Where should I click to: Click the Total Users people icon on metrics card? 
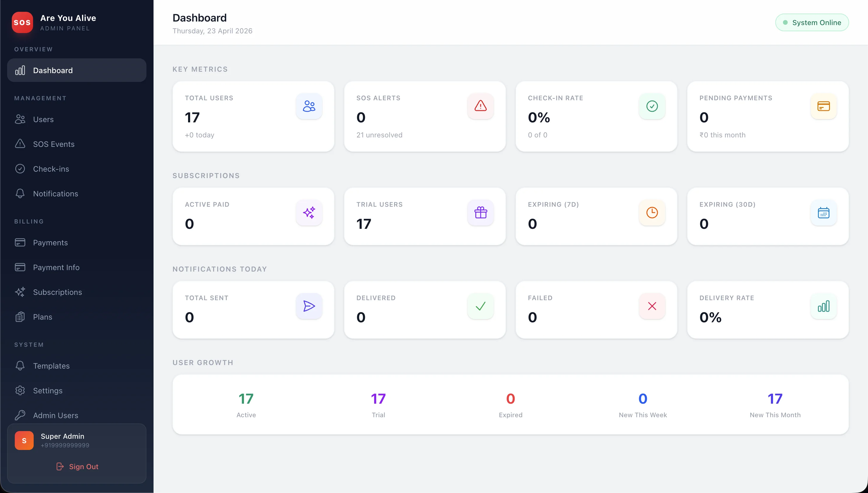[309, 106]
